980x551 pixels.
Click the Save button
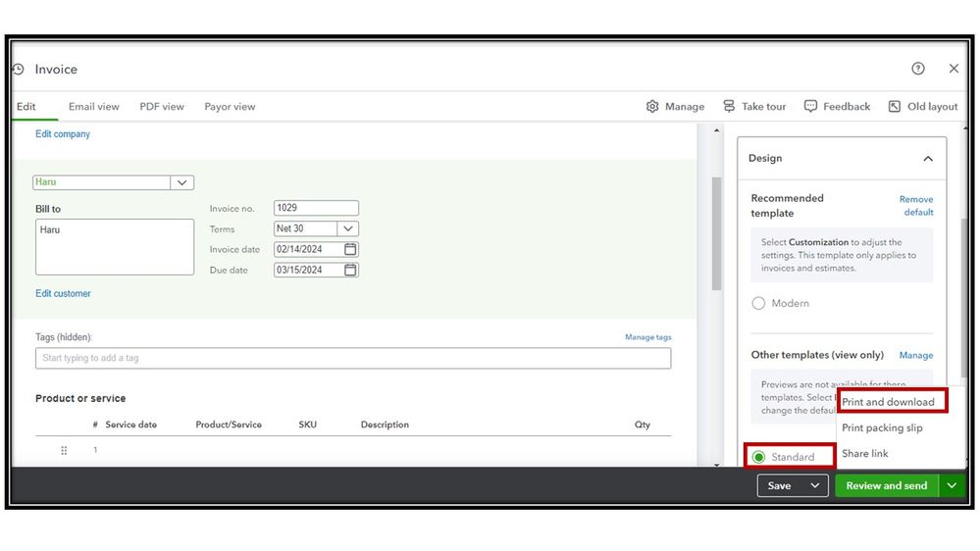coord(779,485)
